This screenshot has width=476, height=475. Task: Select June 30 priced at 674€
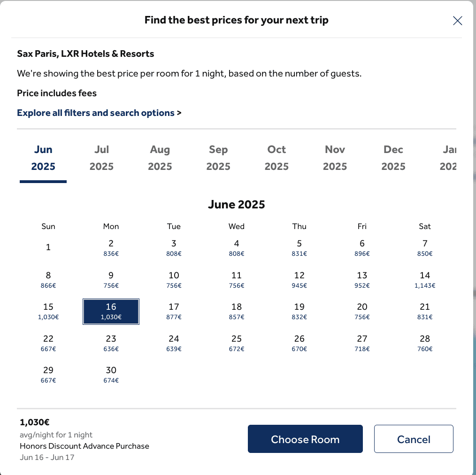pos(111,375)
